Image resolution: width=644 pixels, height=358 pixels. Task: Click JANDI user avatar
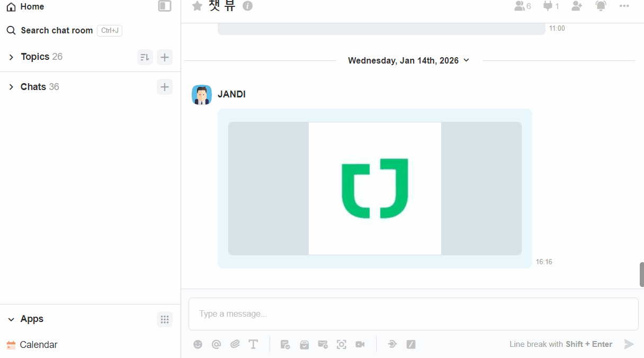[x=202, y=95]
